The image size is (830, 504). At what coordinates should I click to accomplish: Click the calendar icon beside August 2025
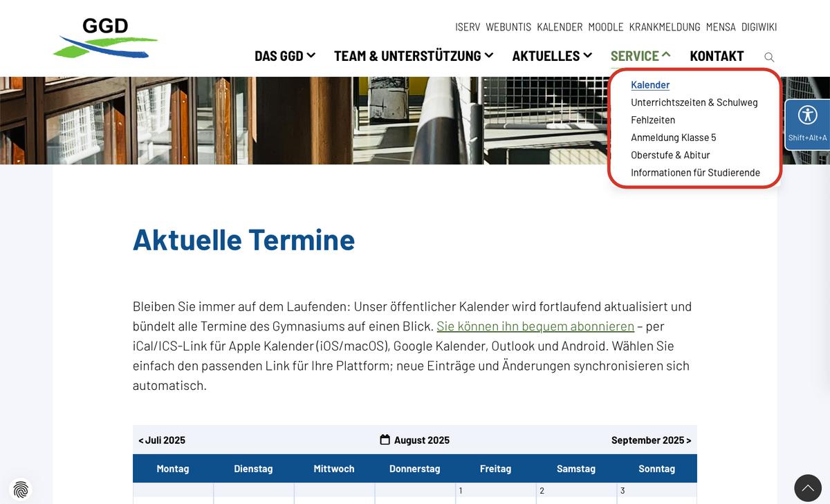(x=385, y=440)
